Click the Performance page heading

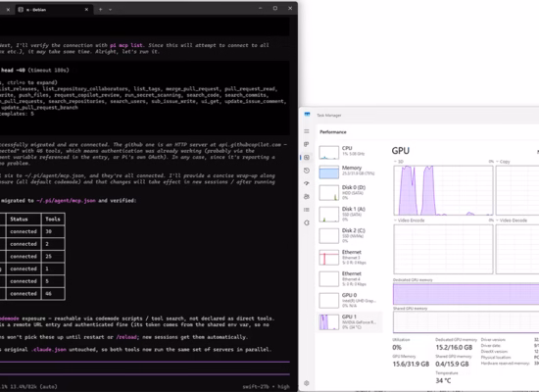coord(333,132)
